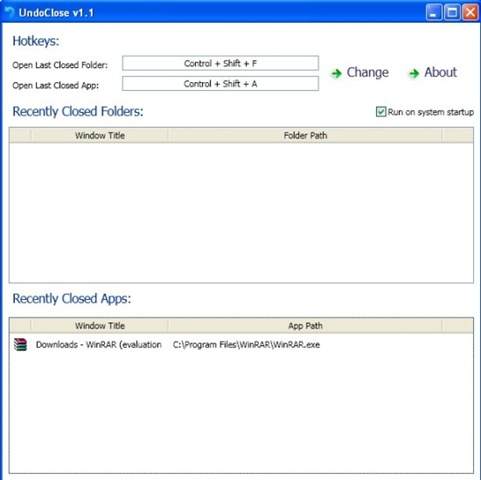
Task: Click the App Path column header
Action: (x=305, y=326)
